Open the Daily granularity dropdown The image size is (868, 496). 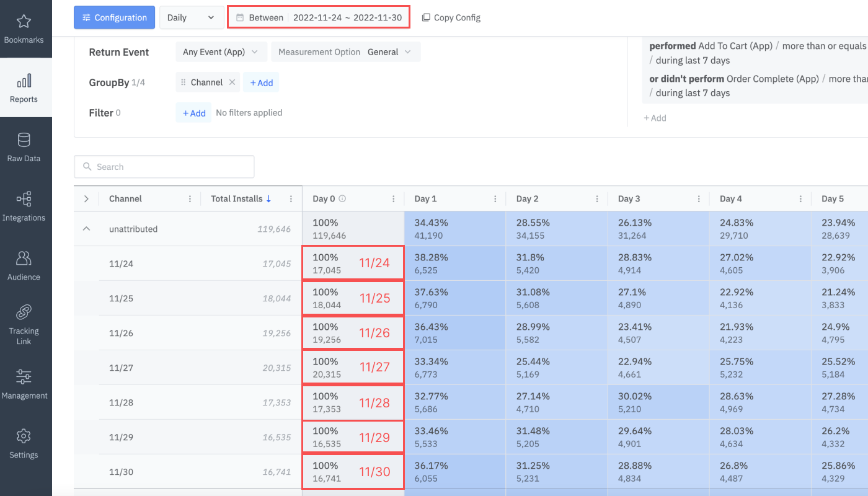click(x=192, y=17)
